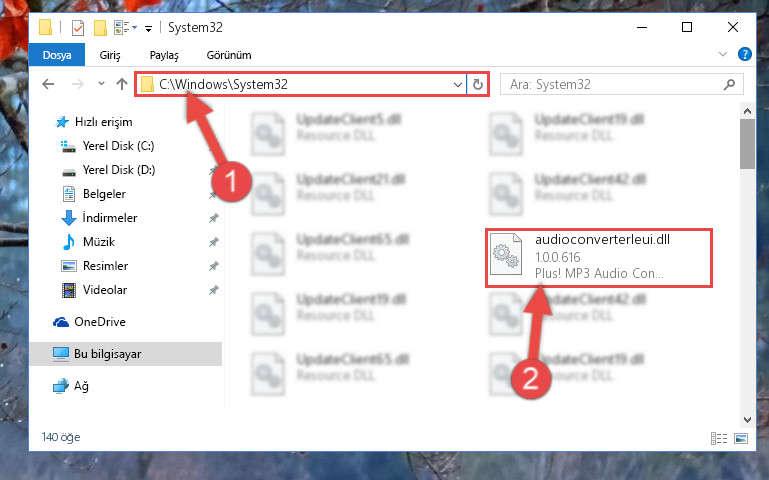Open Customize Quick Access Toolbar dropdown
The image size is (769, 480).
pyautogui.click(x=148, y=29)
